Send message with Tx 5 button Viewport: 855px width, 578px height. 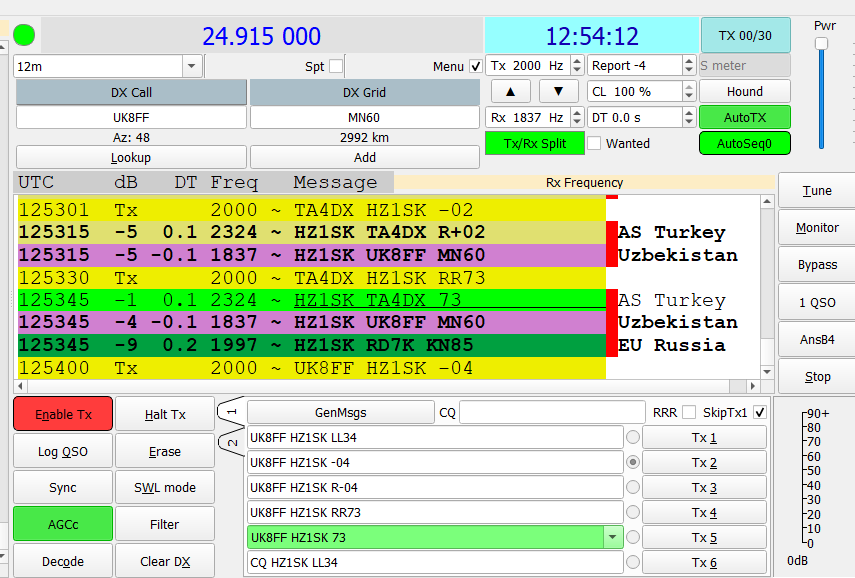pyautogui.click(x=704, y=537)
